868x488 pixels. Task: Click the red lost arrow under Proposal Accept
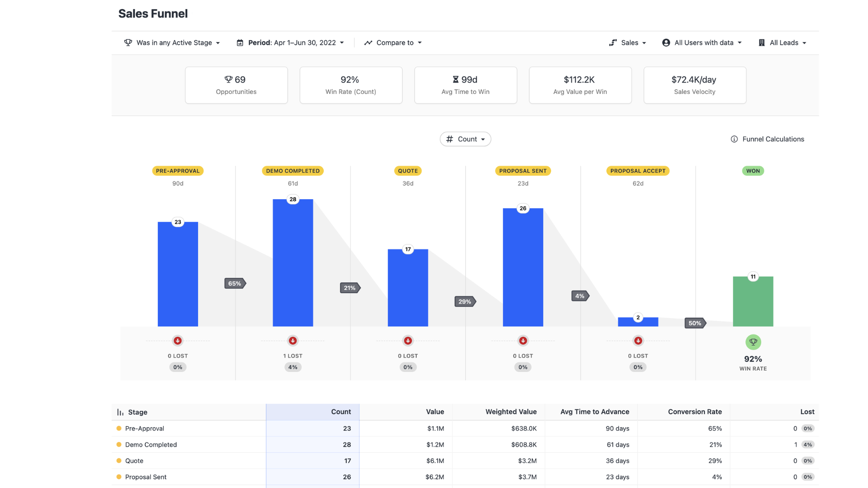click(x=638, y=341)
